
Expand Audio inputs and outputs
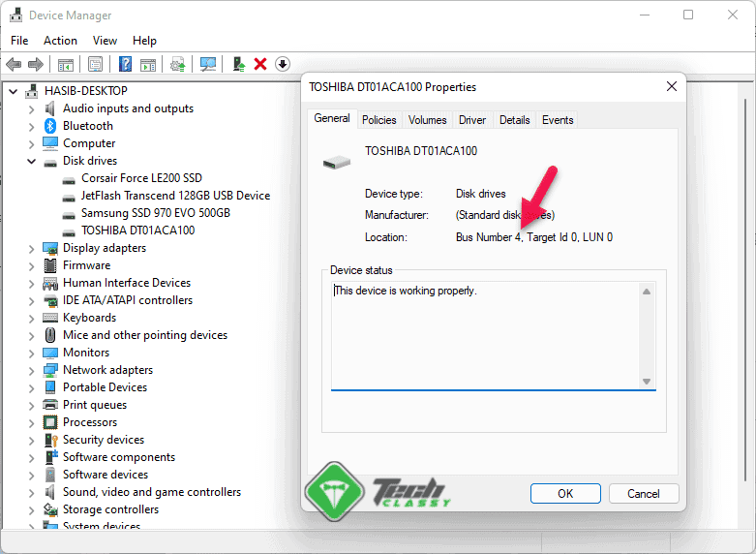click(x=31, y=109)
